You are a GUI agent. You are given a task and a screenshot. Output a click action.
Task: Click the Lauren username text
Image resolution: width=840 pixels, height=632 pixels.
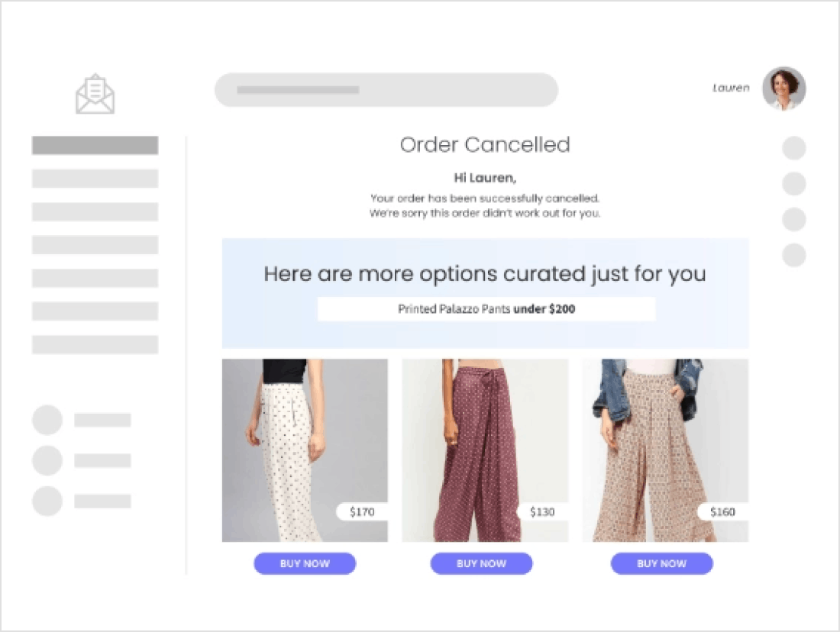pyautogui.click(x=731, y=88)
